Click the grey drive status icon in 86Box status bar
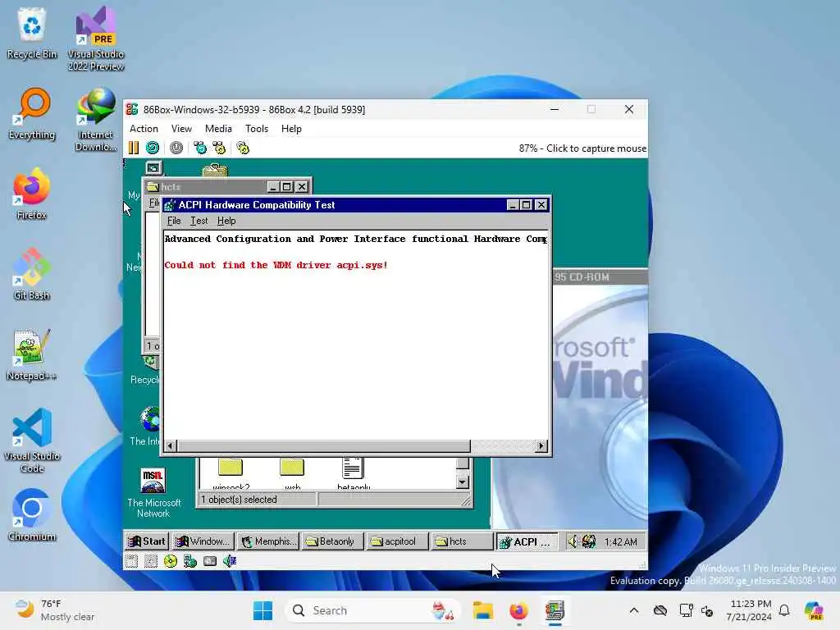Viewport: 840px width, 630px height. (x=210, y=561)
